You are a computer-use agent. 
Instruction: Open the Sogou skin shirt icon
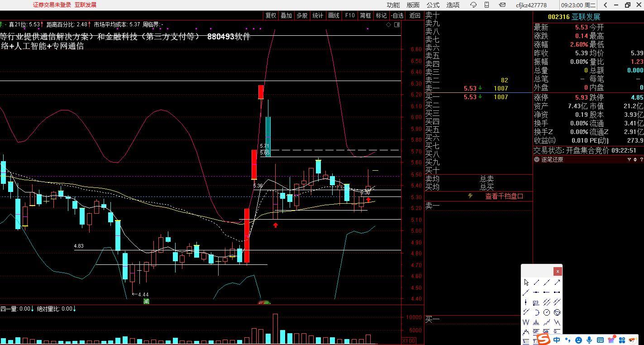pyautogui.click(x=611, y=340)
